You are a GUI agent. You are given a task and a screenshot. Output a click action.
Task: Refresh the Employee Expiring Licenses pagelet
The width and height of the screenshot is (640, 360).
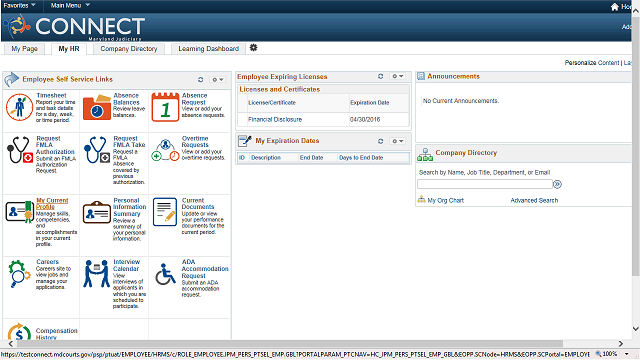tap(380, 76)
